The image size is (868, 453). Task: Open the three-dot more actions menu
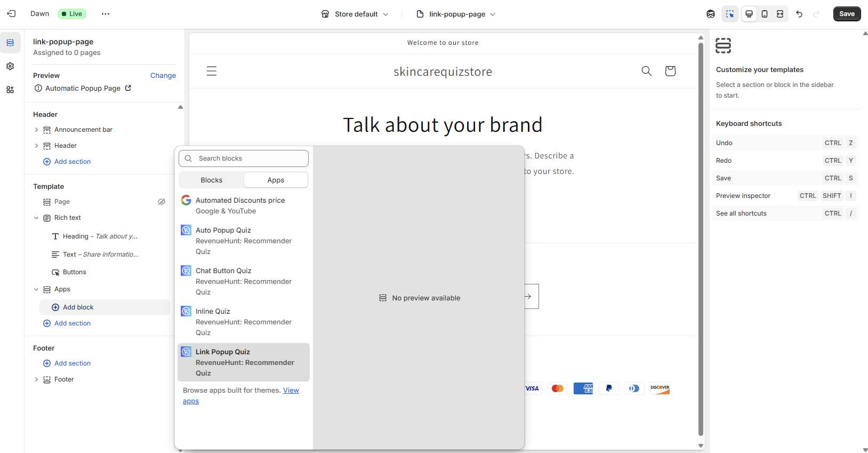(106, 14)
